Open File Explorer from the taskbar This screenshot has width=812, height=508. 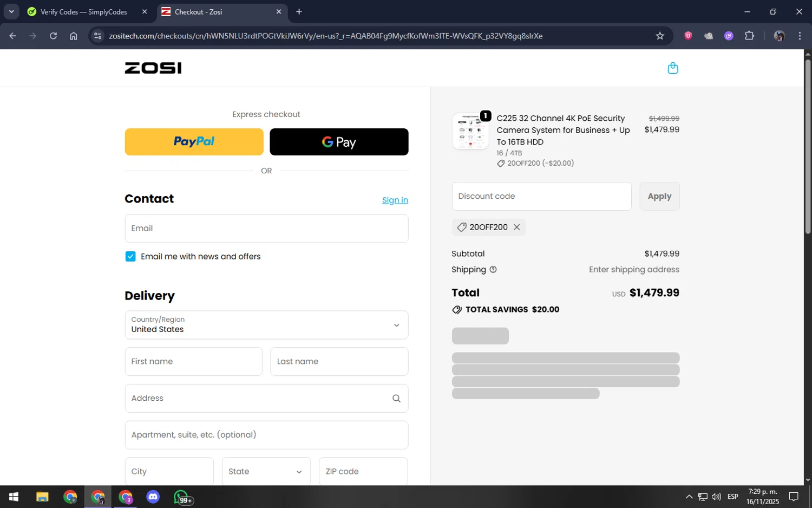click(42, 497)
